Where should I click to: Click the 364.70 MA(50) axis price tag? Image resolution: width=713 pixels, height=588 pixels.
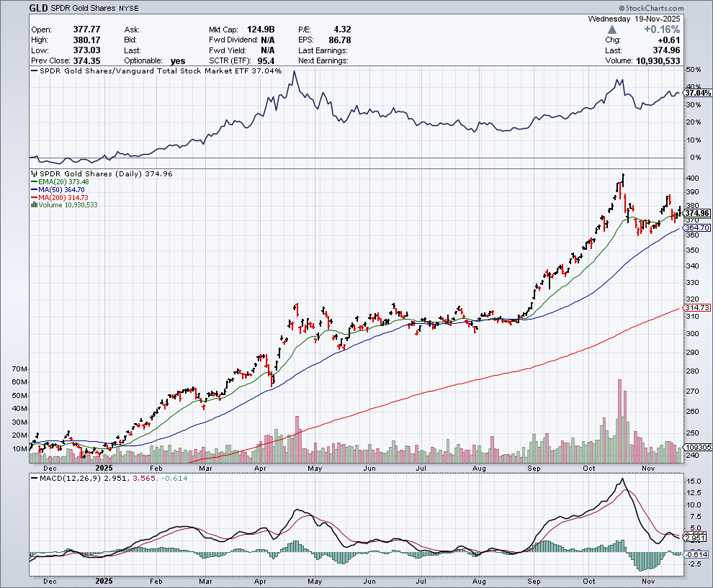point(697,227)
